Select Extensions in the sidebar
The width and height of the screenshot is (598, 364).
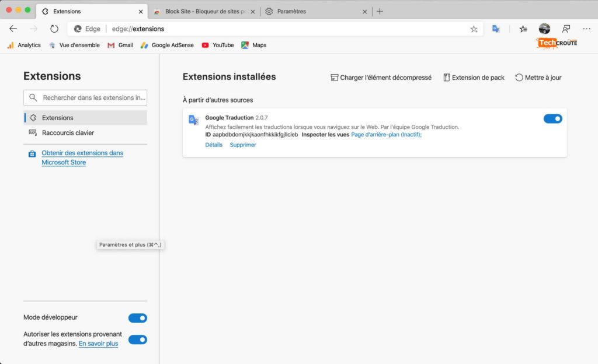click(x=85, y=118)
